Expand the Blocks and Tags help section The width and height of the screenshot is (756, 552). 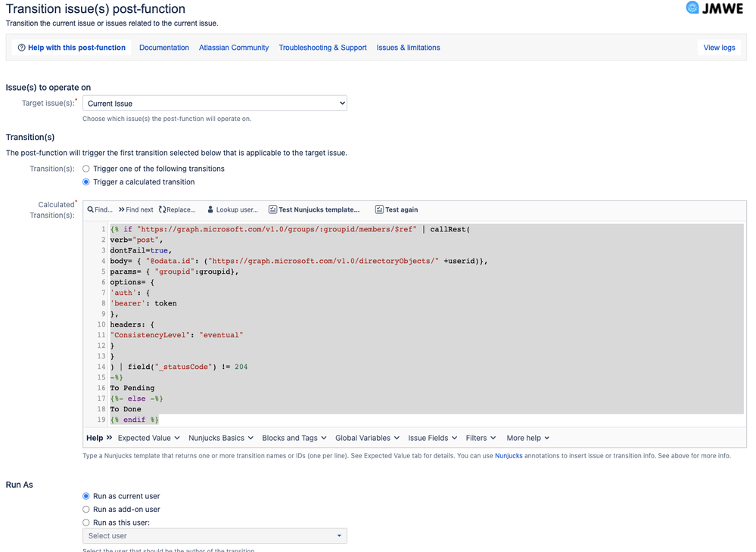click(x=294, y=438)
